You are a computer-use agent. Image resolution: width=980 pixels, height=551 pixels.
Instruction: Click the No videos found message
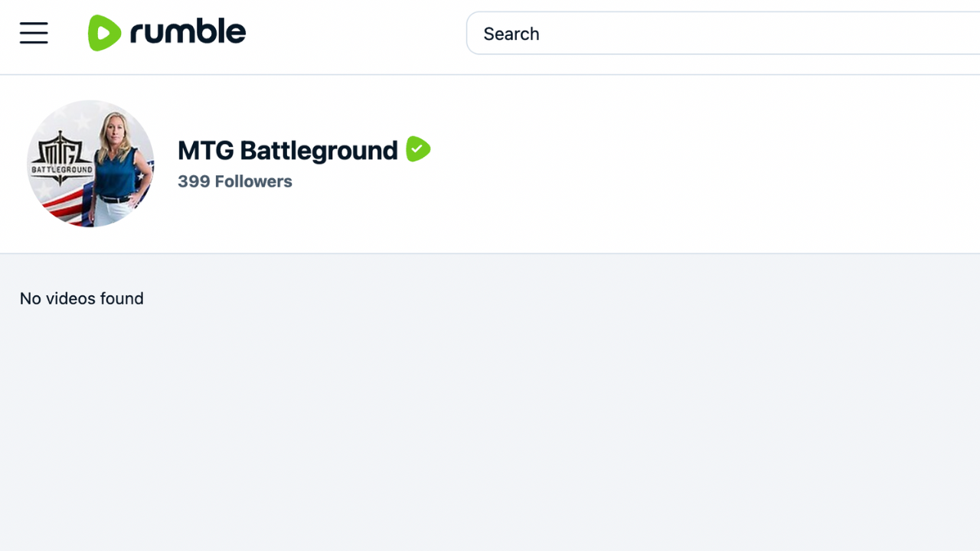82,298
